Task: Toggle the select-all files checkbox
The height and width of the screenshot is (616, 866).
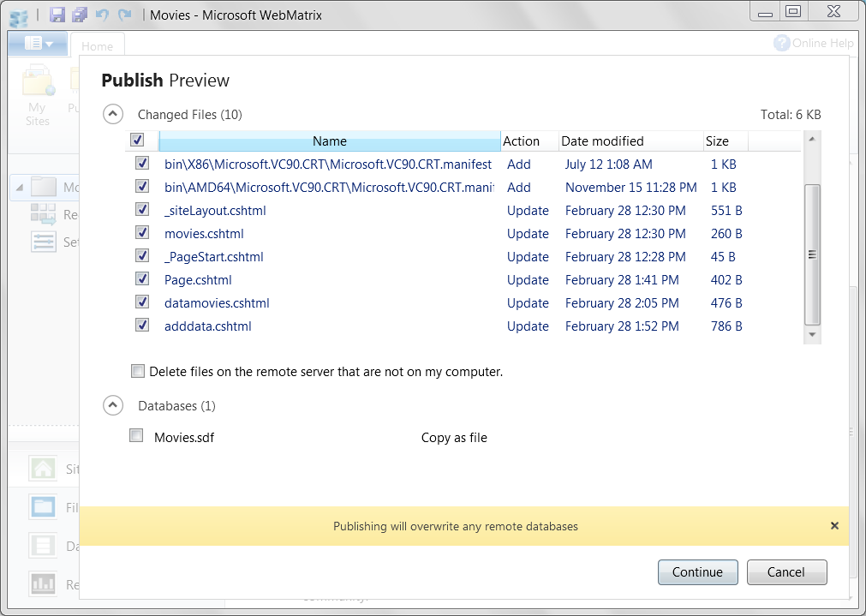Action: [137, 140]
